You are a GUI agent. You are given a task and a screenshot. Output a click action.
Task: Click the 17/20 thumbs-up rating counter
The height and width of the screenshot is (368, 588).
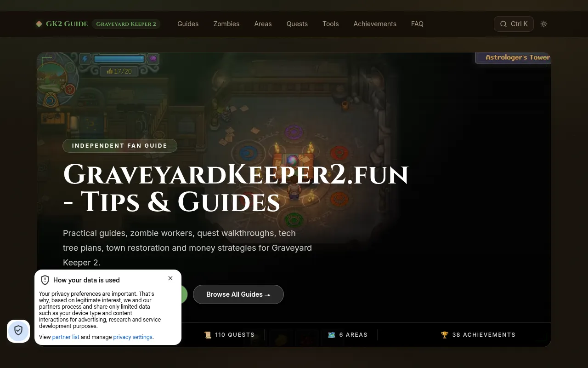coord(119,71)
